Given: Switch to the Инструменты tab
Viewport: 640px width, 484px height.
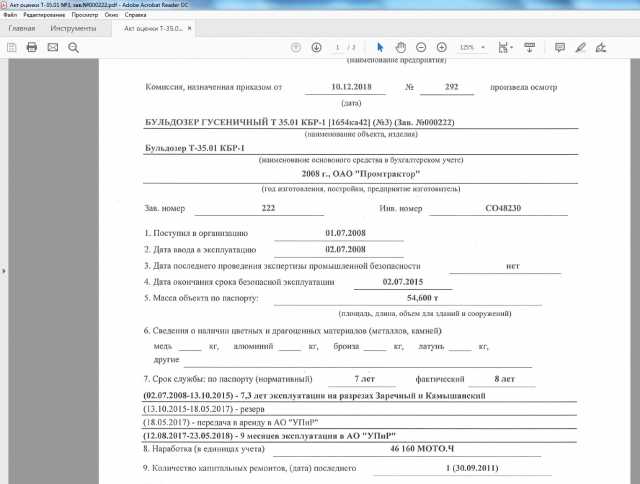Looking at the screenshot, I should [x=73, y=28].
